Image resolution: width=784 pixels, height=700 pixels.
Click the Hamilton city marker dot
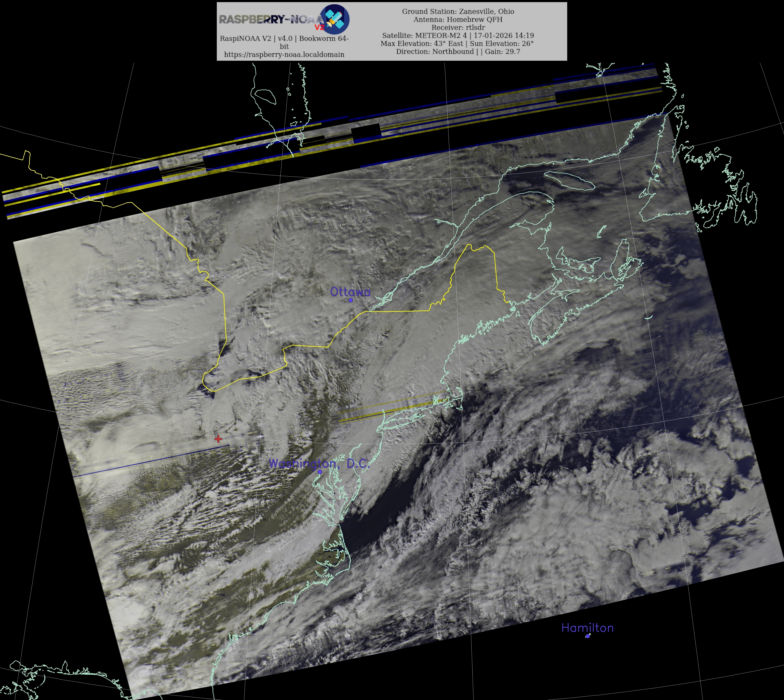point(587,636)
